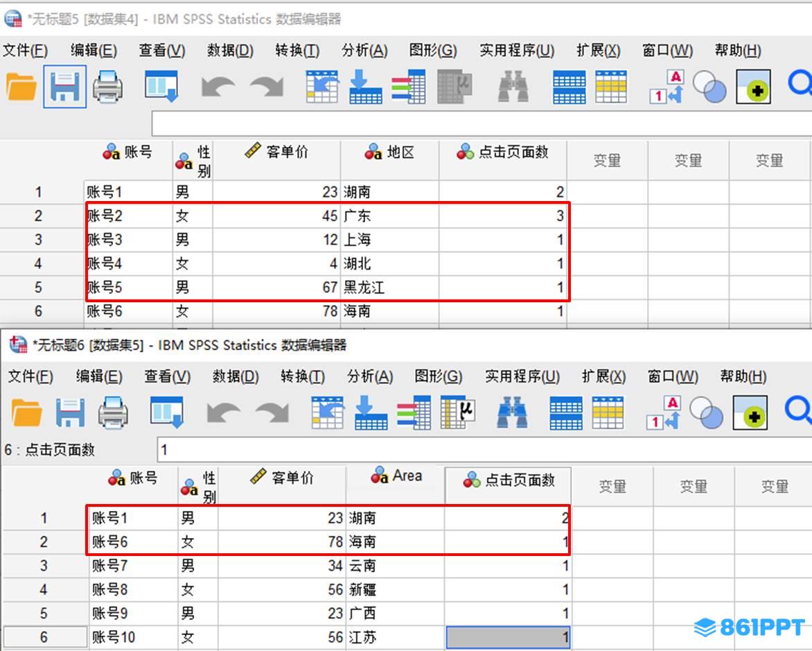Open 帮助(H) menu in lower window

click(x=743, y=376)
